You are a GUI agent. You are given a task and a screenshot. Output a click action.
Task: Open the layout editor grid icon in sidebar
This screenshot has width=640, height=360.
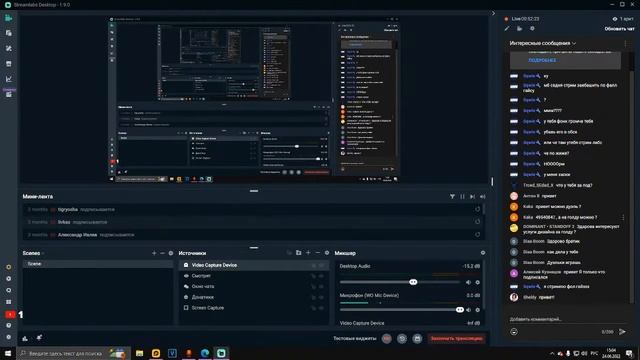click(x=9, y=302)
